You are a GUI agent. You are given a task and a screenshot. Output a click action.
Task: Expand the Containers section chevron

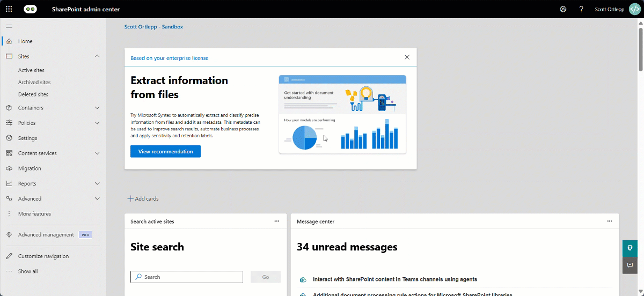[x=97, y=108]
